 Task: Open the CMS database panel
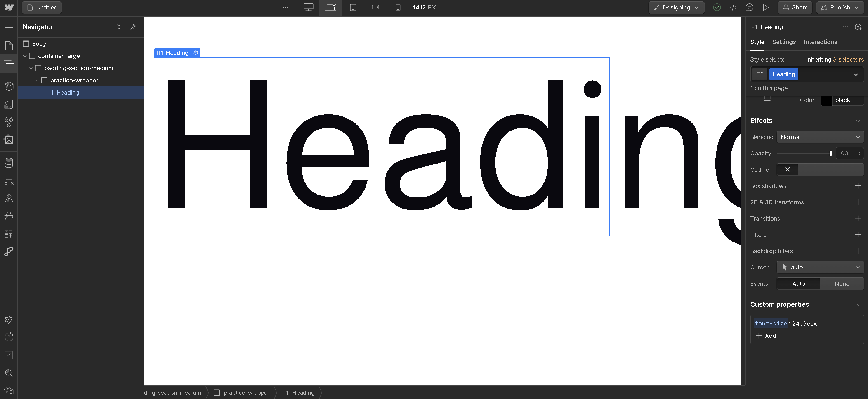(x=9, y=163)
